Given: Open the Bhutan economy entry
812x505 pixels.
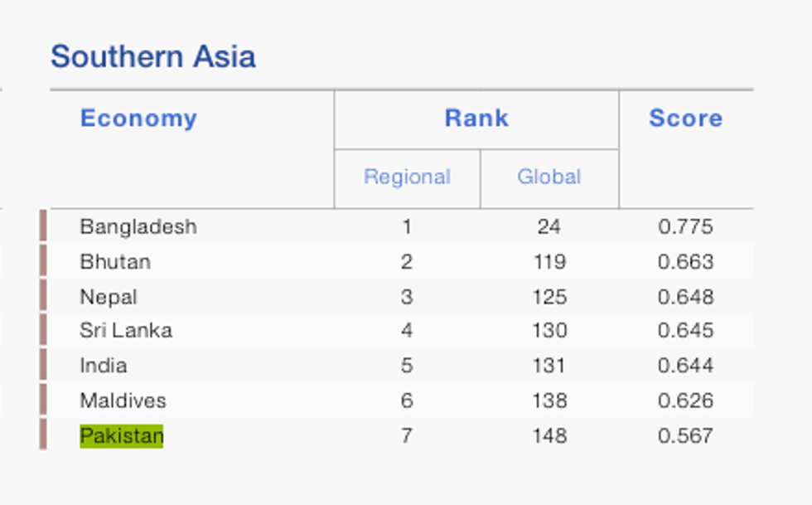Looking at the screenshot, I should coord(115,262).
